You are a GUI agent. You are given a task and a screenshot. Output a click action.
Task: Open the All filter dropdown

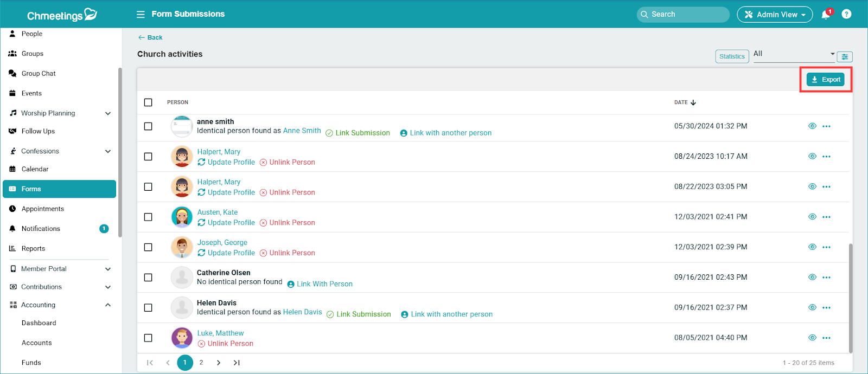tap(794, 54)
